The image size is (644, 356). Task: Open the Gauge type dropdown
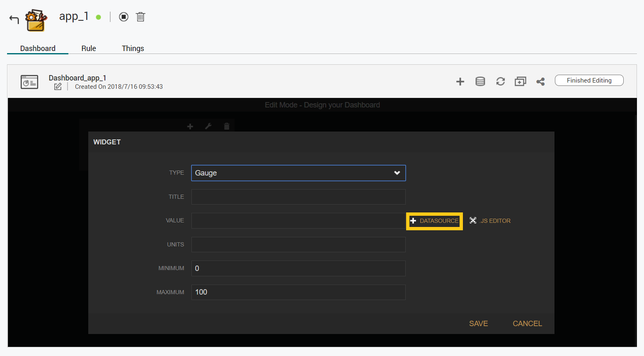[x=298, y=173]
